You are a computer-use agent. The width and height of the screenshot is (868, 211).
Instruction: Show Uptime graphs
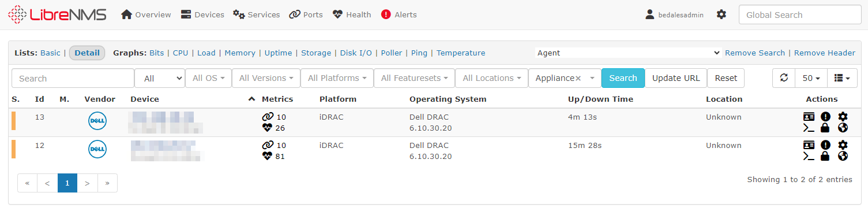click(x=279, y=53)
